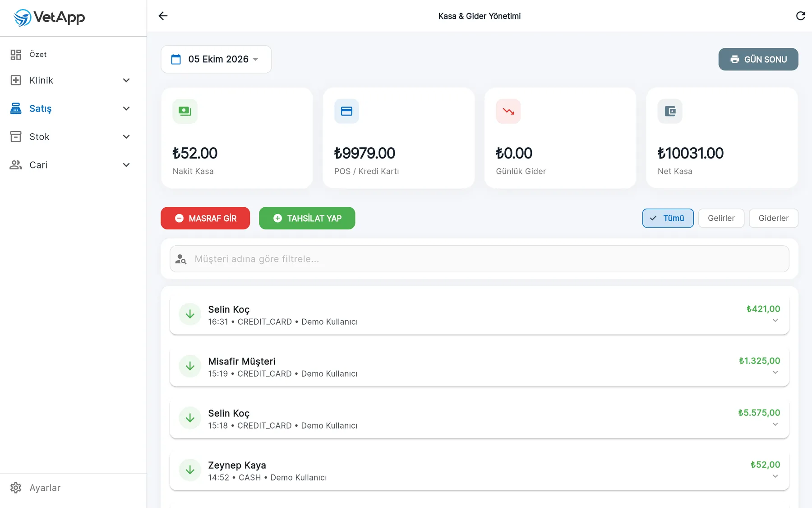This screenshot has height=508, width=812.
Task: Expand the Klinik menu chevron
Action: tap(126, 80)
